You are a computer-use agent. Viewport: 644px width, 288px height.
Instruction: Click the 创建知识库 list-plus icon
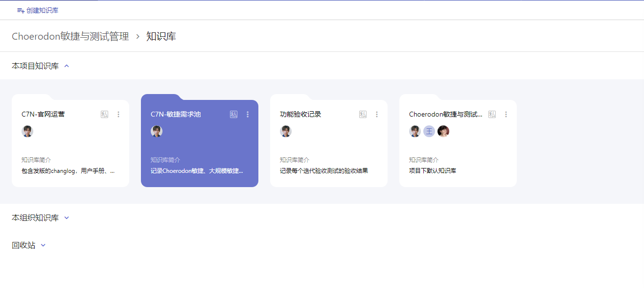[21, 10]
